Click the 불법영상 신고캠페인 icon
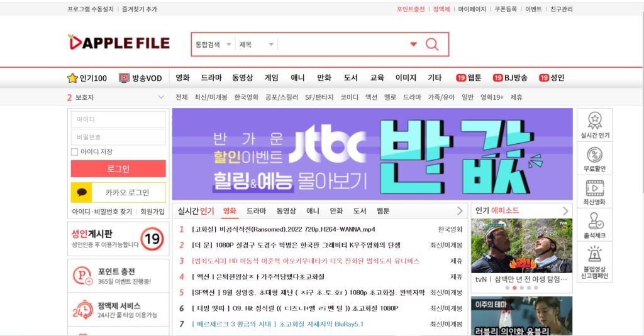This screenshot has width=644, height=336. [595, 262]
